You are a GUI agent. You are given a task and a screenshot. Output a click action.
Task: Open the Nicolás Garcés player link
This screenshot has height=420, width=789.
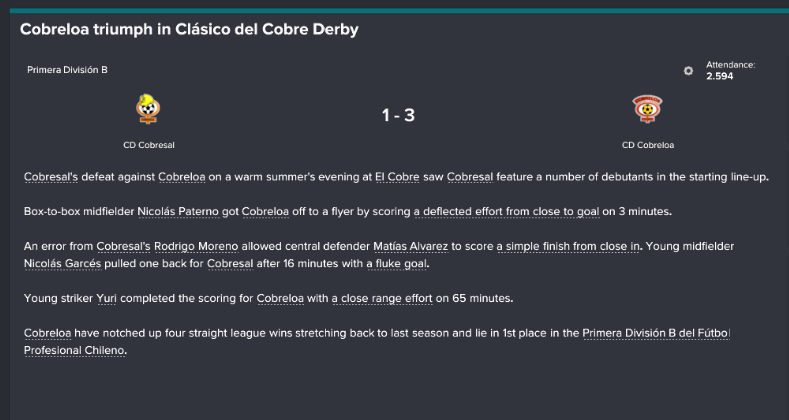(62, 264)
